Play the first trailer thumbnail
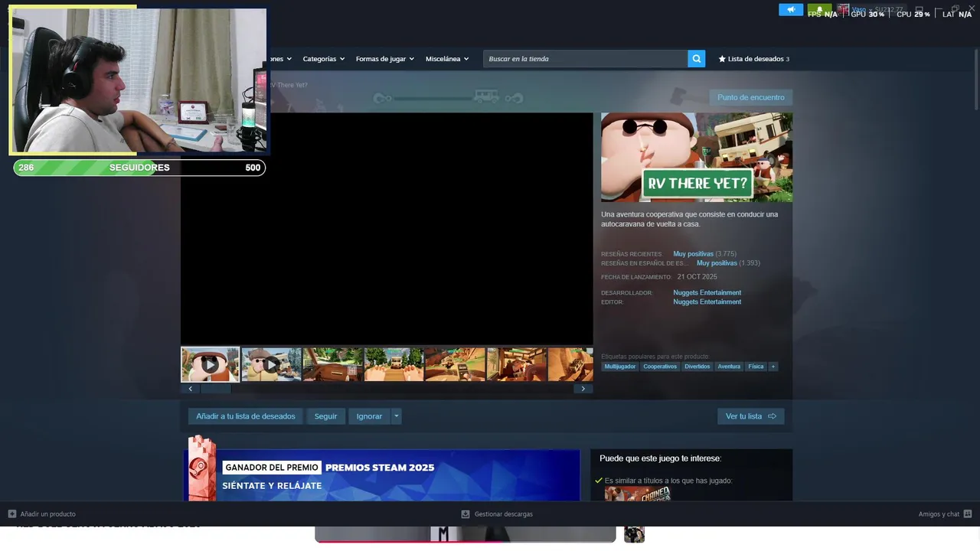 click(210, 364)
